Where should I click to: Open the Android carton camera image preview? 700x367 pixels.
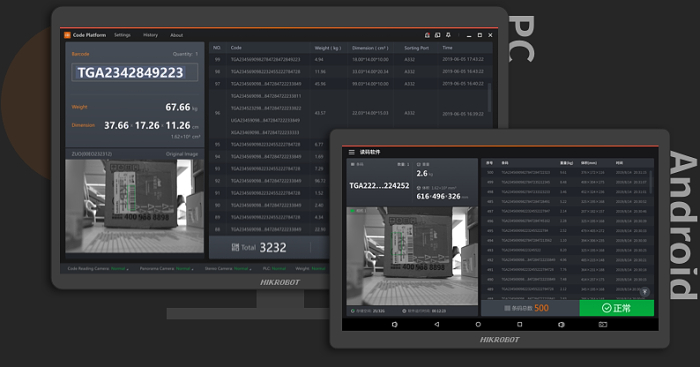(412, 255)
